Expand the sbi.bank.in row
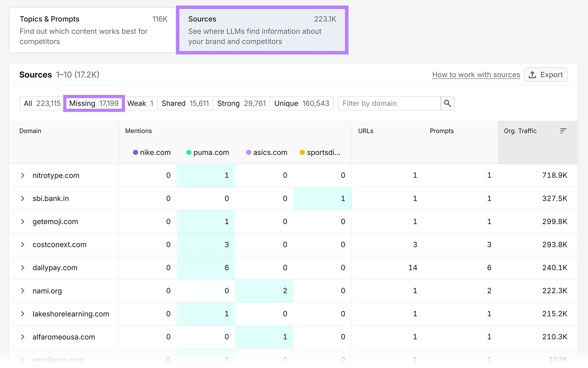 click(23, 199)
